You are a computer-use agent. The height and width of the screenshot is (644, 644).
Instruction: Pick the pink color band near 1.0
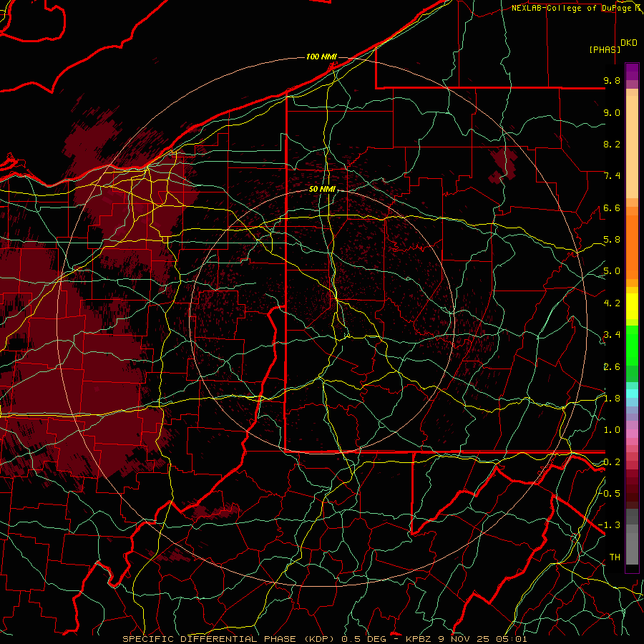tap(632, 434)
